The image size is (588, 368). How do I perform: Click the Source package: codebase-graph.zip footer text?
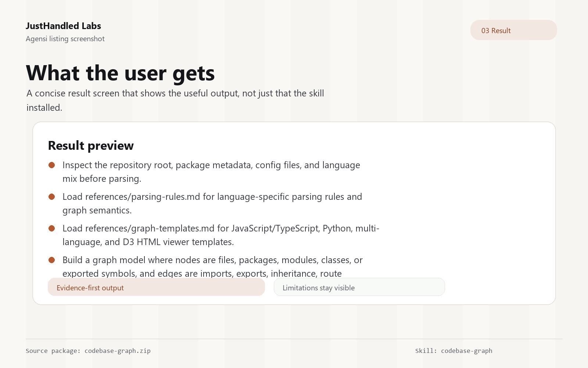pyautogui.click(x=88, y=351)
